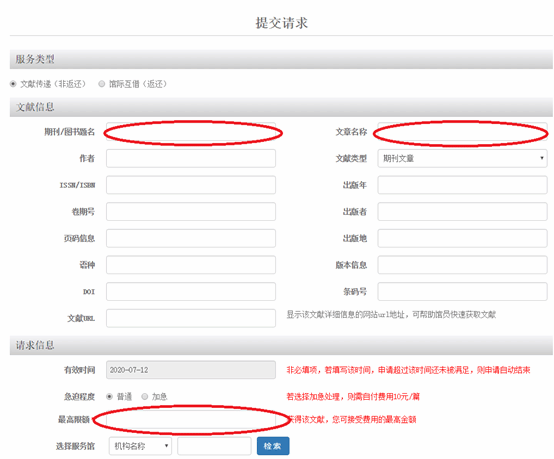Click into the ISSN/ISBN field

[191, 185]
